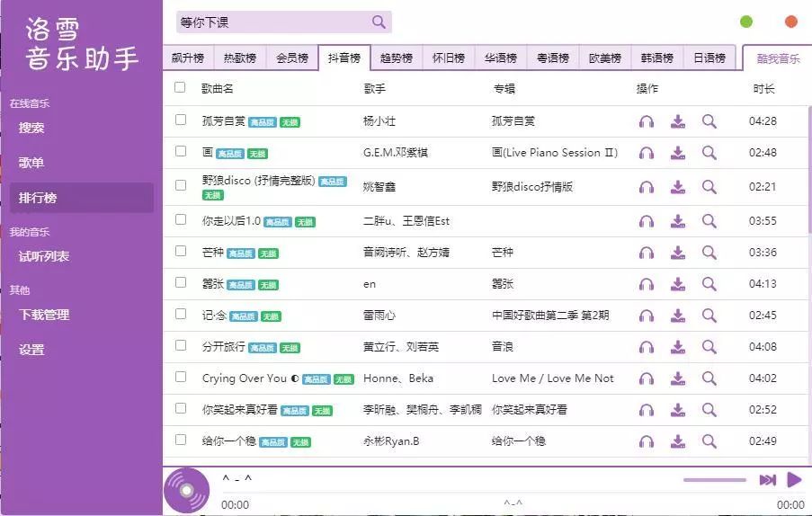Click the search magnifier in the search box
This screenshot has width=812, height=516.
pos(379,22)
